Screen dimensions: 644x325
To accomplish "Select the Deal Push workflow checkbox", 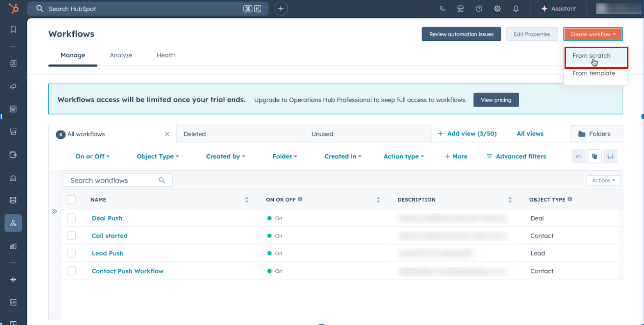I will click(x=71, y=218).
